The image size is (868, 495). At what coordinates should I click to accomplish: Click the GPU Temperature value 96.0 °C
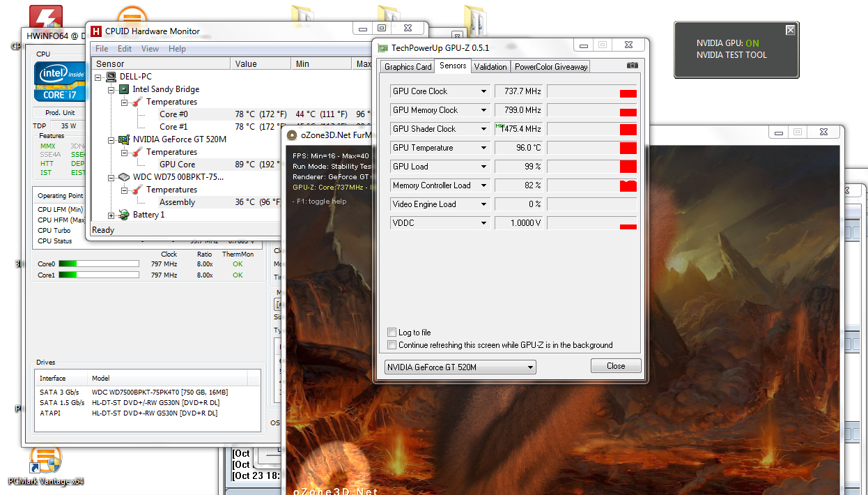519,148
